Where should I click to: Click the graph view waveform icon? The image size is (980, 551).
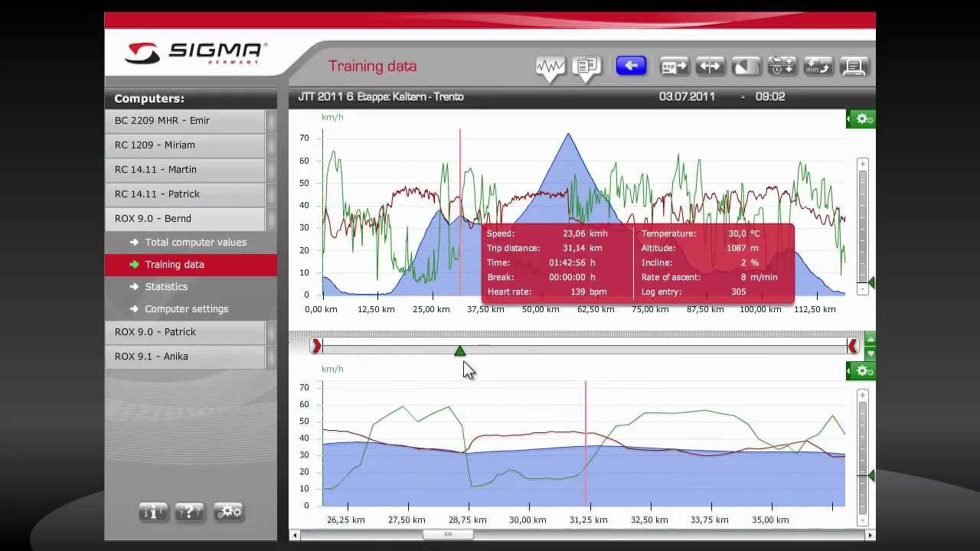pos(550,67)
